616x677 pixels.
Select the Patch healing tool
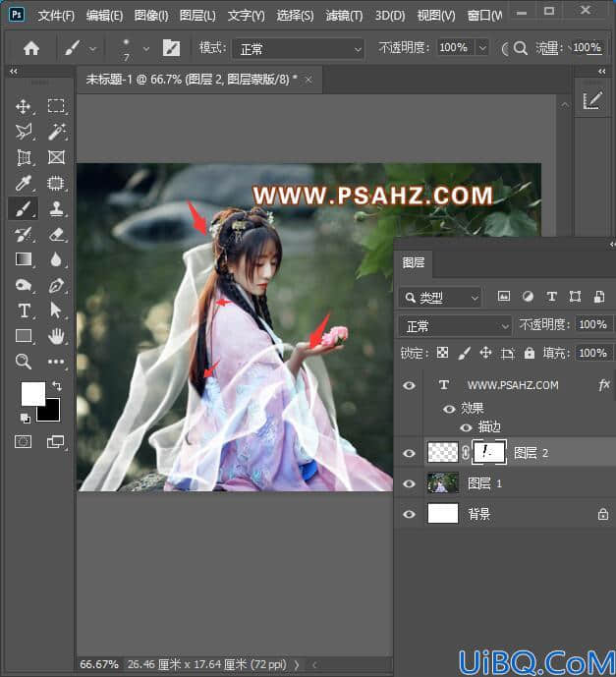tap(56, 183)
